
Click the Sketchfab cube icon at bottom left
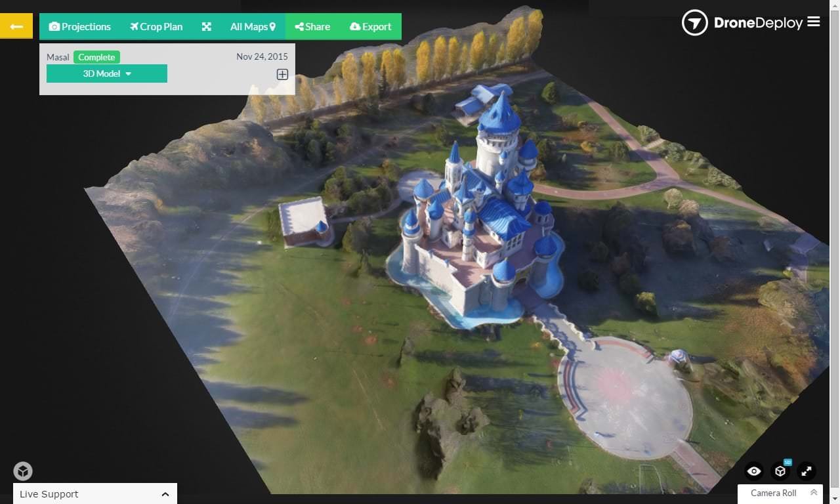[x=23, y=471]
